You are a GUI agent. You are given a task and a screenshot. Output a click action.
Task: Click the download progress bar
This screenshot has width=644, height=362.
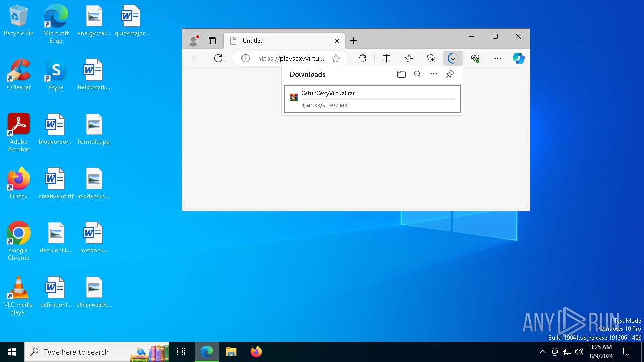pos(378,99)
